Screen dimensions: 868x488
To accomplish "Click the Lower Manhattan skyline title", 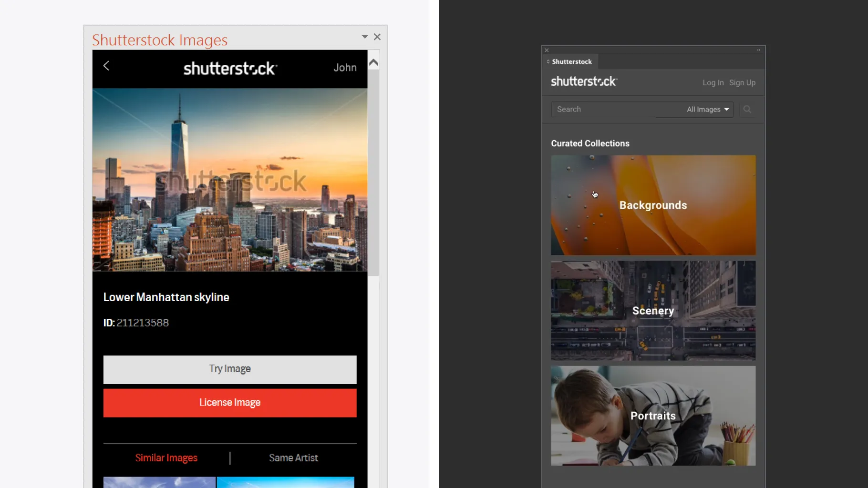I will (x=166, y=297).
